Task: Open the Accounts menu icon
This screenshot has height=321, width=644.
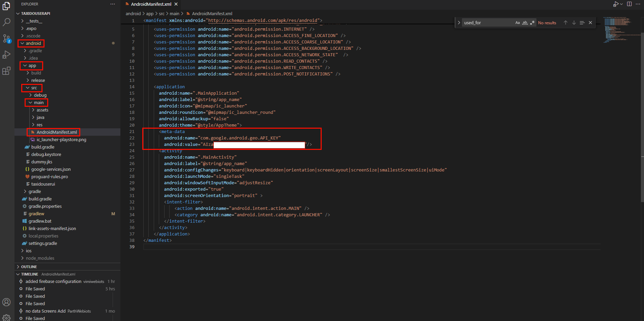Action: [6, 302]
